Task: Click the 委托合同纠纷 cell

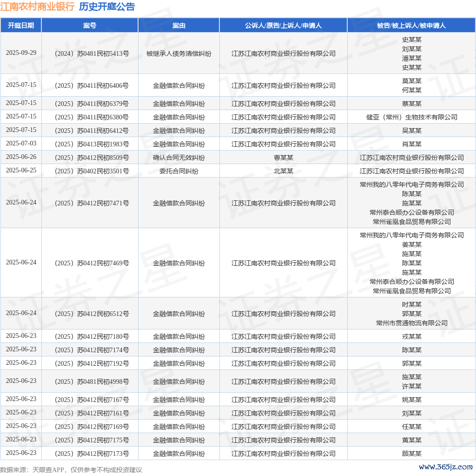Action: (x=179, y=171)
